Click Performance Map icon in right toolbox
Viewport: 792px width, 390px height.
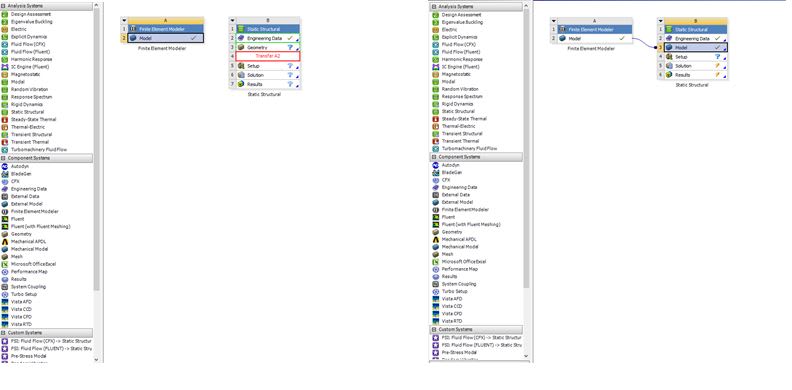tap(436, 269)
